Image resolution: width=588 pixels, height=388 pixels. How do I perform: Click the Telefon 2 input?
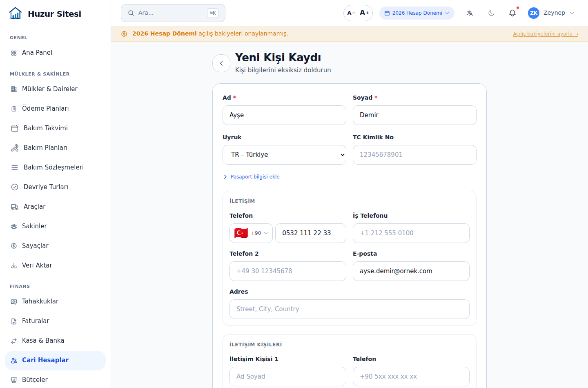point(288,271)
